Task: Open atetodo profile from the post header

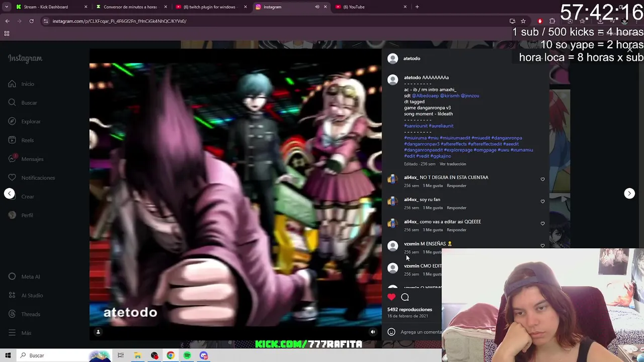Action: (x=412, y=58)
